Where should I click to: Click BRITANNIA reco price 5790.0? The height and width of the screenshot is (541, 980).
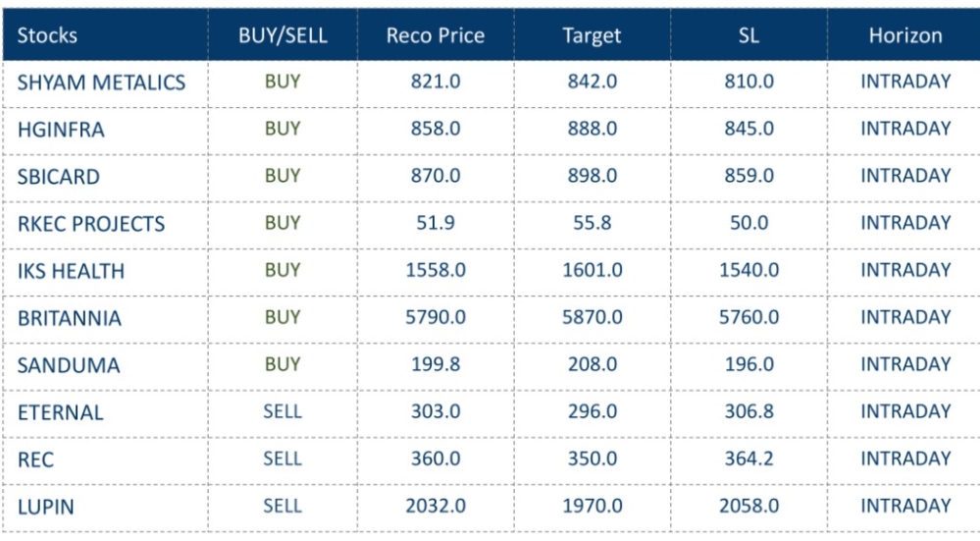coord(436,317)
